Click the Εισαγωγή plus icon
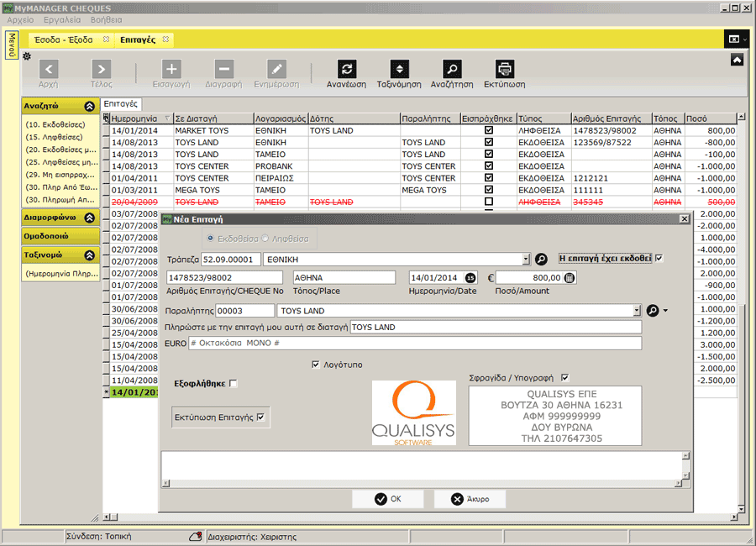Viewport: 756px width, 546px height. coord(171,69)
